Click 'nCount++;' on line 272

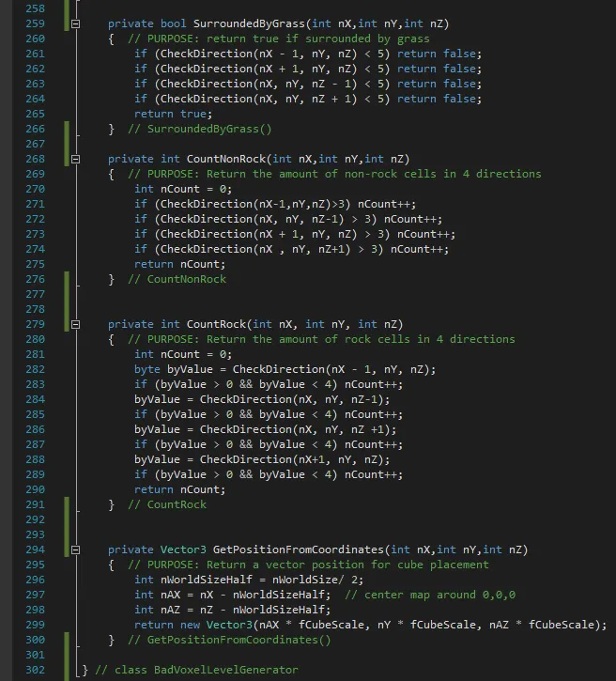click(413, 219)
